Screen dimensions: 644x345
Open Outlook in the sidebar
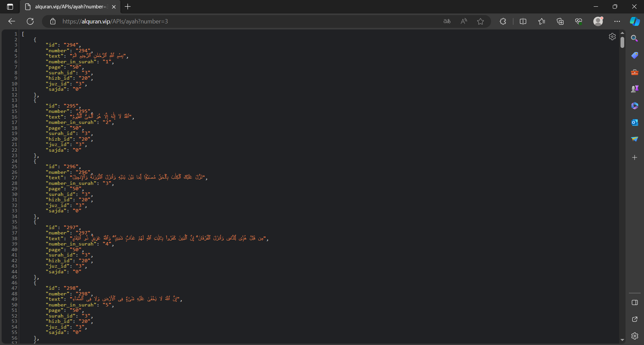[635, 122]
